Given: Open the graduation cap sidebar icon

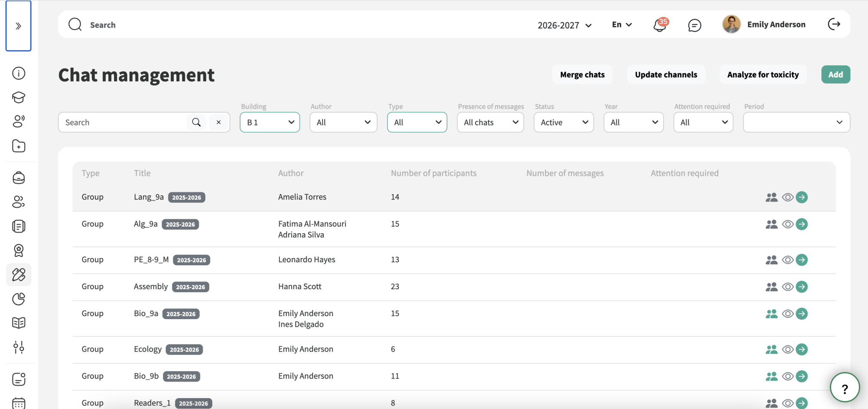Looking at the screenshot, I should [x=19, y=97].
